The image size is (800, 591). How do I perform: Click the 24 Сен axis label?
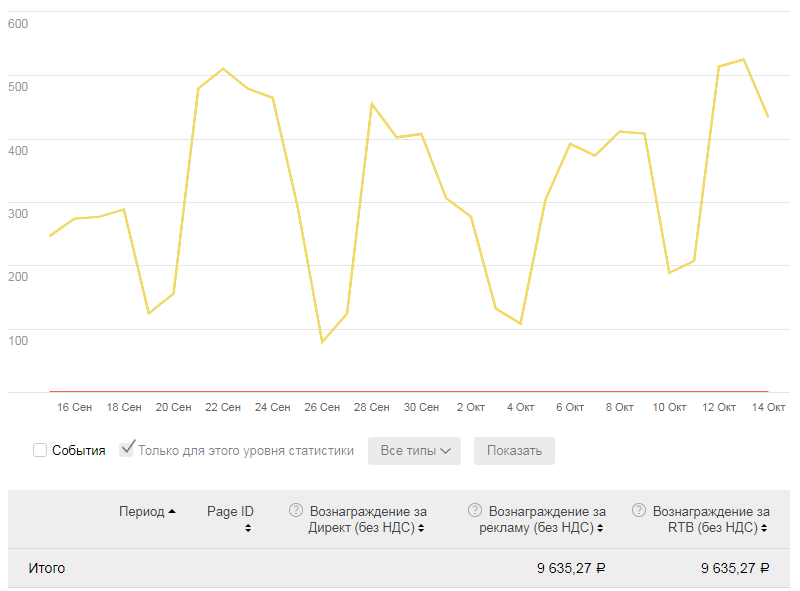[x=272, y=407]
